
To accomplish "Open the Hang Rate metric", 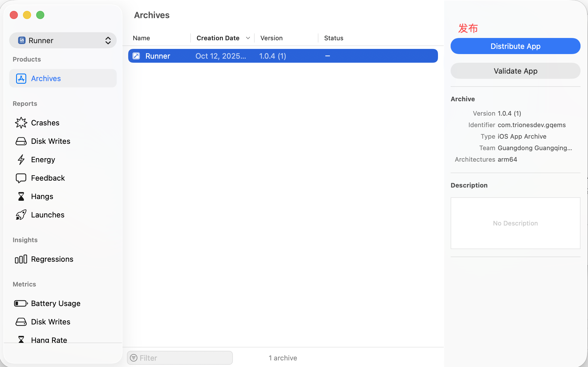I will (49, 339).
